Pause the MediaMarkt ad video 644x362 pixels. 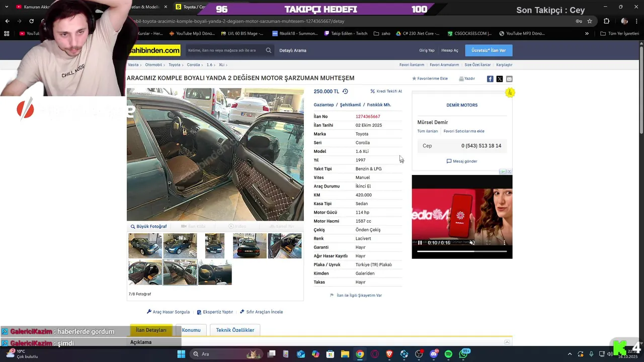[420, 243]
